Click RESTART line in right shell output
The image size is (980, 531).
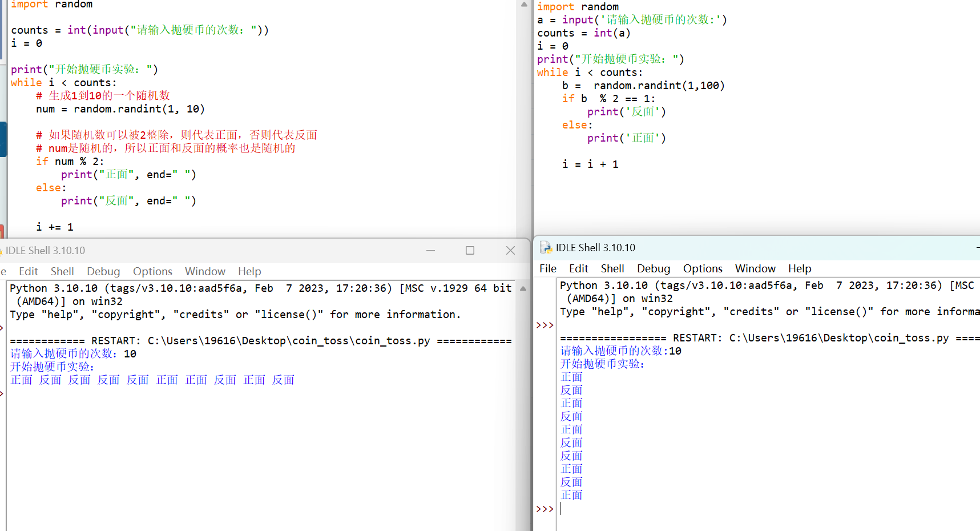click(x=769, y=338)
